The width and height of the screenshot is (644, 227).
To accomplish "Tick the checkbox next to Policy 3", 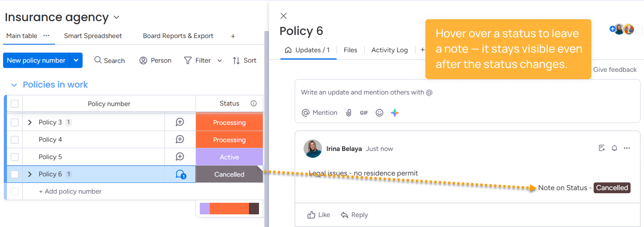I will (x=14, y=122).
